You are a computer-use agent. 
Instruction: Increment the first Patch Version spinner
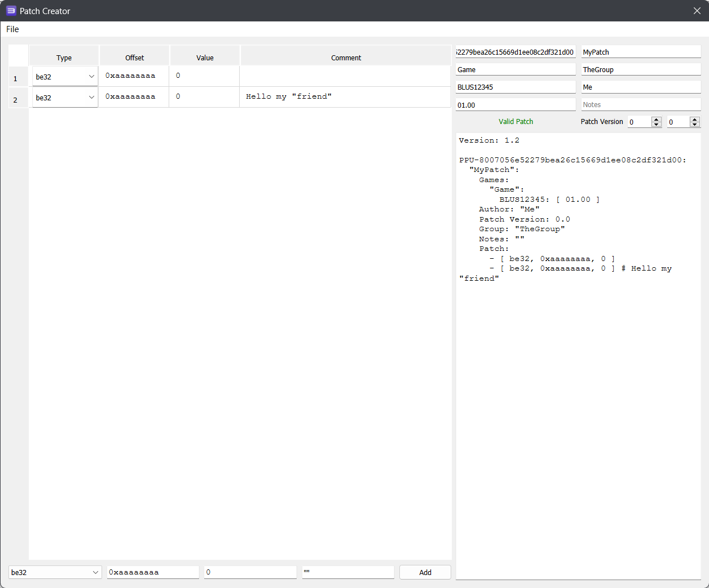point(656,119)
